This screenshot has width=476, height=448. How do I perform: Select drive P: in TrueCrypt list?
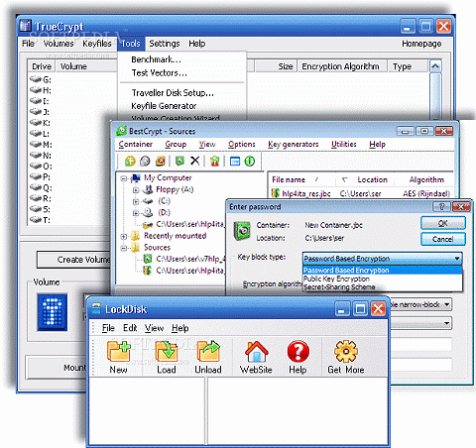(41, 177)
